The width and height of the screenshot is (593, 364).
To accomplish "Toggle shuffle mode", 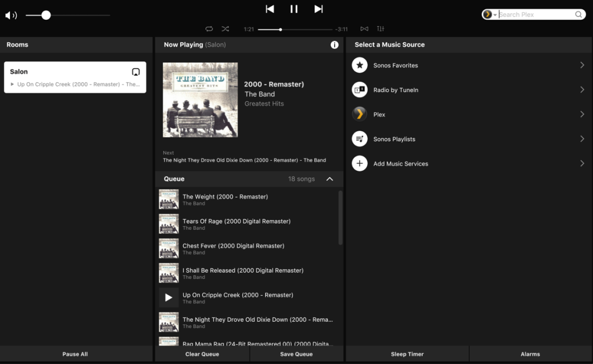I will pos(225,29).
